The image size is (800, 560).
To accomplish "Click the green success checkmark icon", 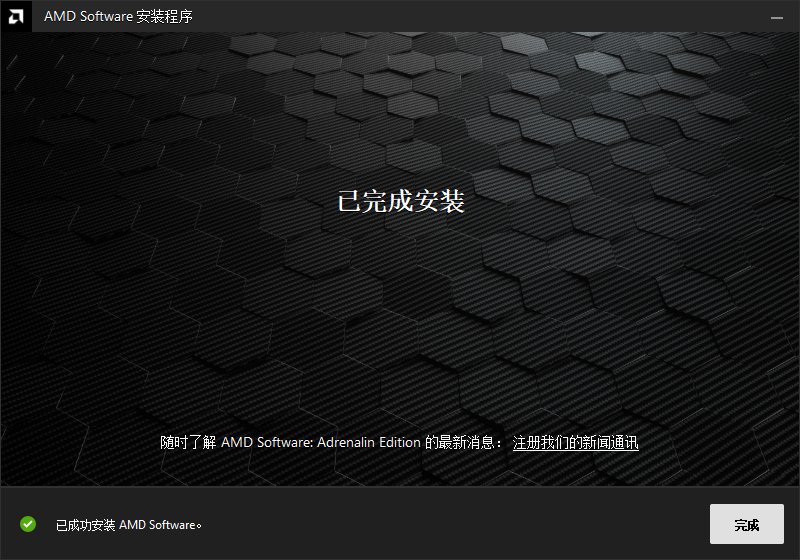I will tap(28, 524).
